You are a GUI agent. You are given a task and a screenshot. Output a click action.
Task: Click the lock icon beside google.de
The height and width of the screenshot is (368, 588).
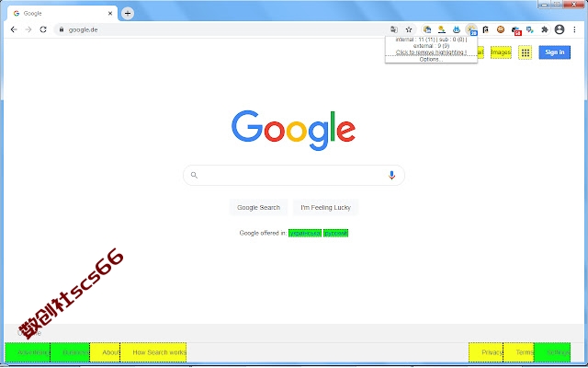(62, 29)
